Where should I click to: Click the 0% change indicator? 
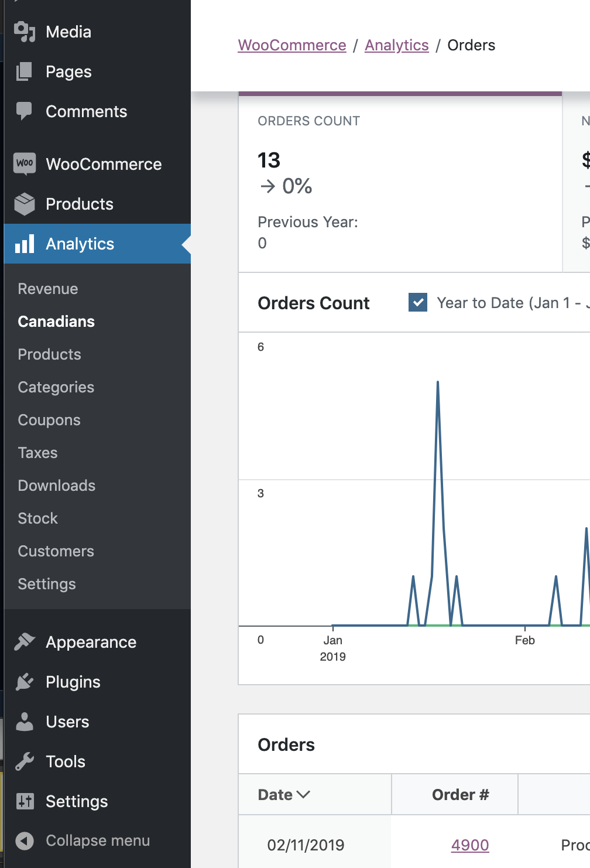(x=286, y=186)
